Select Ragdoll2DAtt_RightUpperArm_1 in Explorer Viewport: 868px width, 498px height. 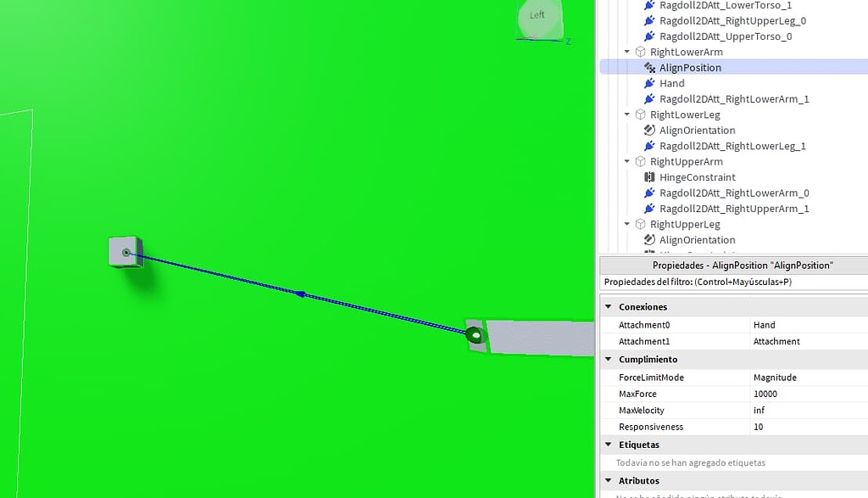(x=734, y=209)
